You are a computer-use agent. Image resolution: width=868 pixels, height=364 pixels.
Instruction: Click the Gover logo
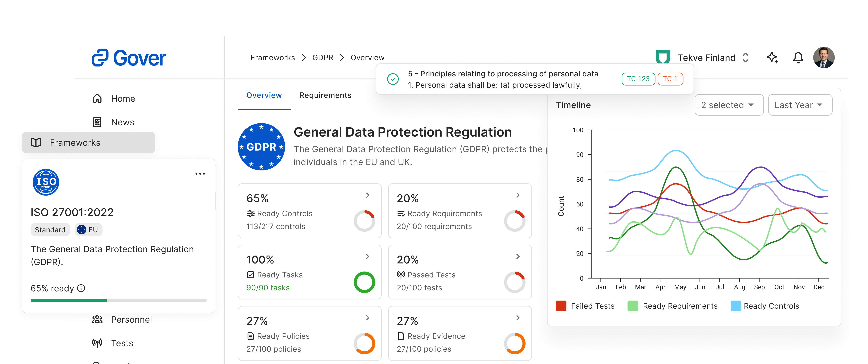[x=129, y=58]
